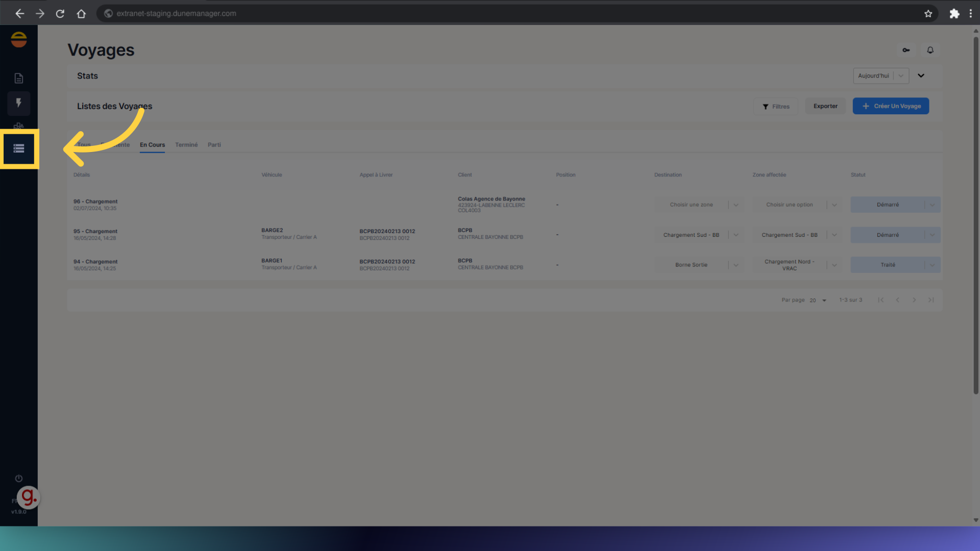Click the power logout icon

click(19, 478)
